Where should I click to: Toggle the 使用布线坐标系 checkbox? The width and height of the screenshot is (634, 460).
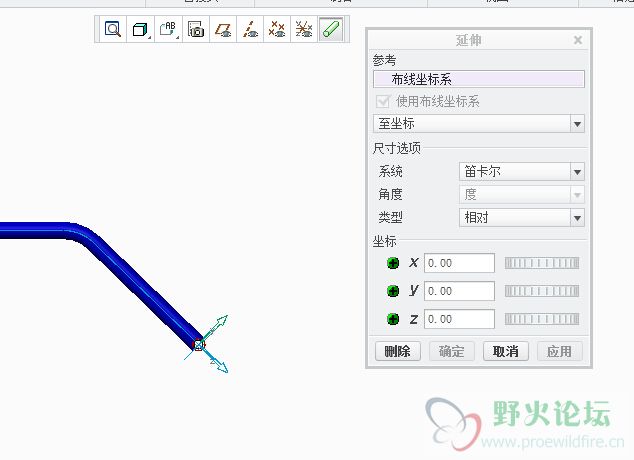tap(383, 101)
